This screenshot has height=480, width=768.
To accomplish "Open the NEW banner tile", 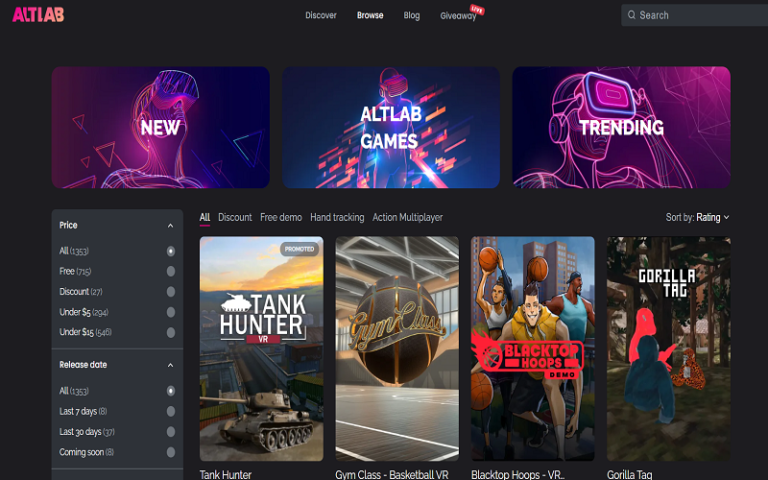I will coord(160,127).
